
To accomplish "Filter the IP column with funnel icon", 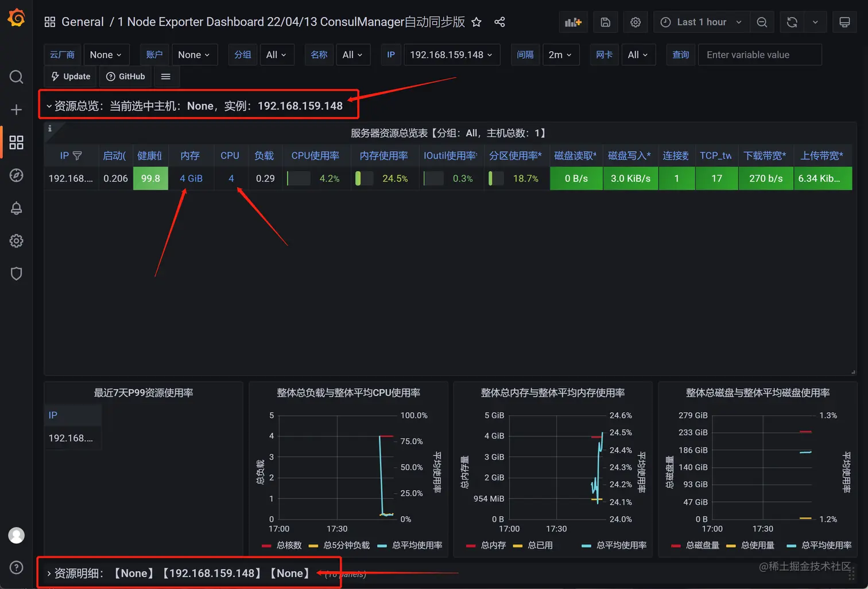I will (x=77, y=156).
